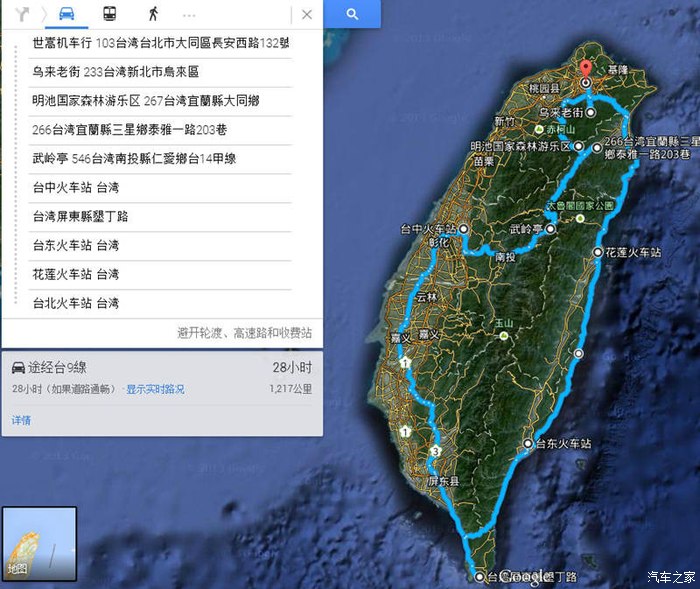Click the 台东火车站 waypoint marker on map
This screenshot has width=700, height=589.
(529, 443)
